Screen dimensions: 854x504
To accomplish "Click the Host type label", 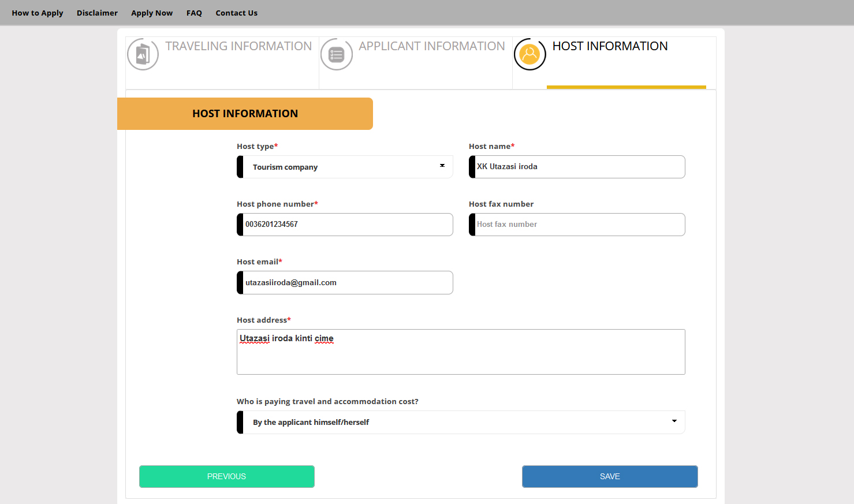I will tap(257, 146).
